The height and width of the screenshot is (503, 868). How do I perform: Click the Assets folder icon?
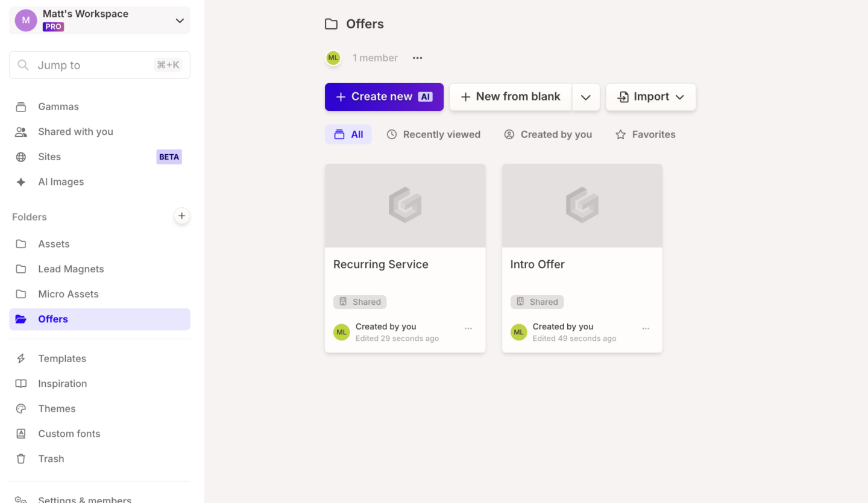click(21, 244)
